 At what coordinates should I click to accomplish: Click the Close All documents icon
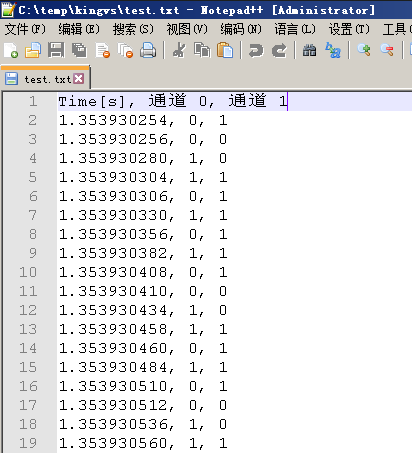pyautogui.click(x=125, y=50)
